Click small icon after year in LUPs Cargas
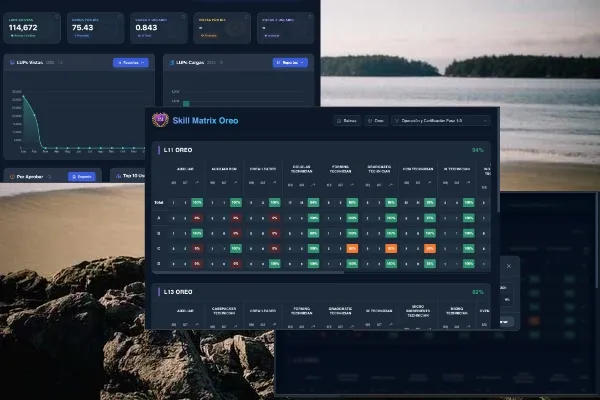This screenshot has width=600, height=400. coord(221,62)
